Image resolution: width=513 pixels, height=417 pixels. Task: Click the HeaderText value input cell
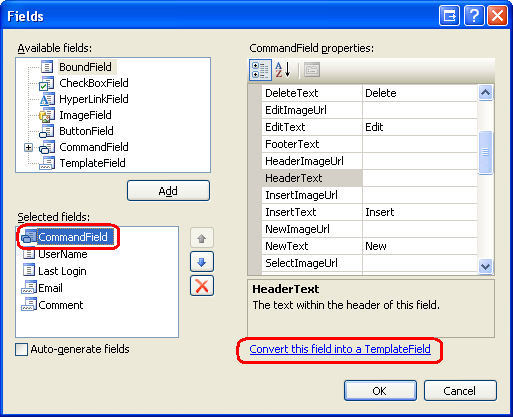(x=420, y=178)
